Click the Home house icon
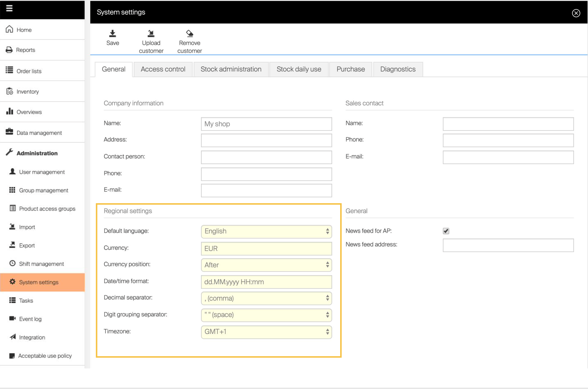588x390 pixels. (9, 29)
